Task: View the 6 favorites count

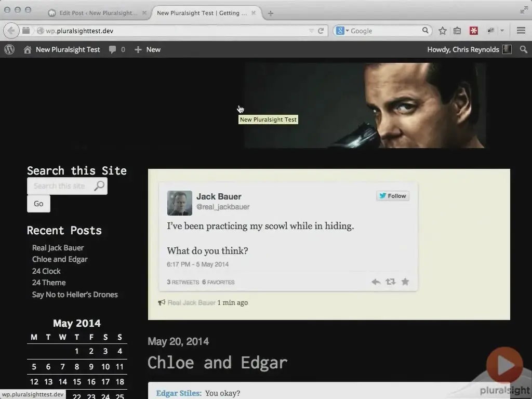Action: [218, 282]
